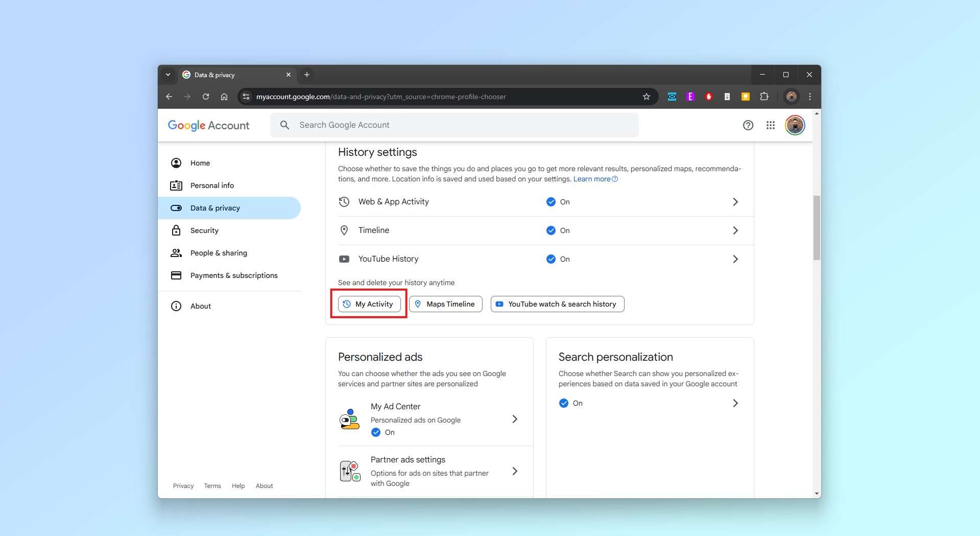This screenshot has width=980, height=536.
Task: Toggle the YouTube History On checkmark
Action: pyautogui.click(x=551, y=259)
